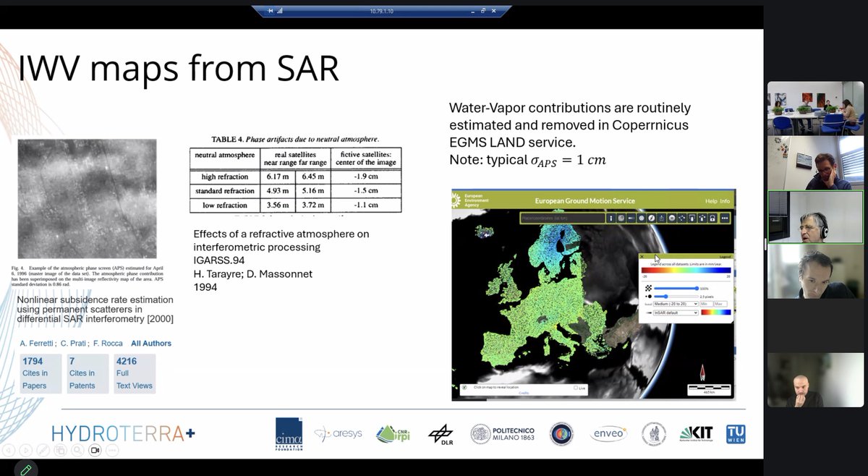Click the share/export icon in EGMS toolbar
This screenshot has height=476, width=868.
click(661, 218)
